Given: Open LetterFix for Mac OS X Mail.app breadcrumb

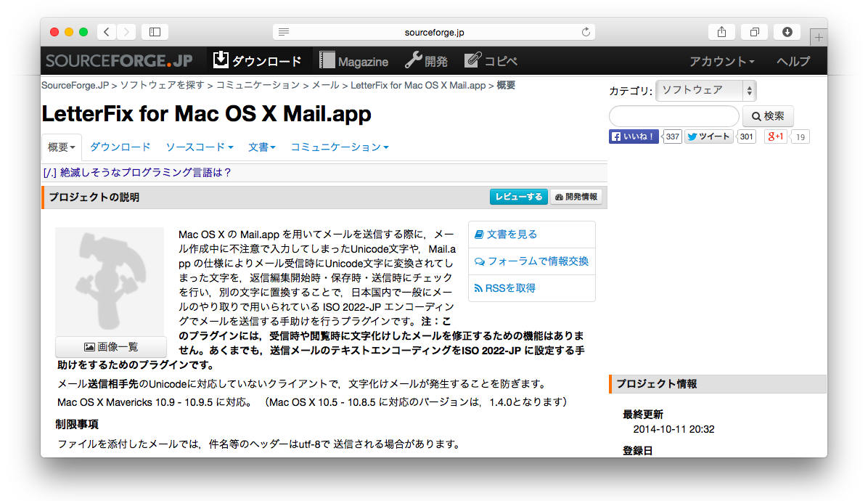Looking at the screenshot, I should 418,85.
